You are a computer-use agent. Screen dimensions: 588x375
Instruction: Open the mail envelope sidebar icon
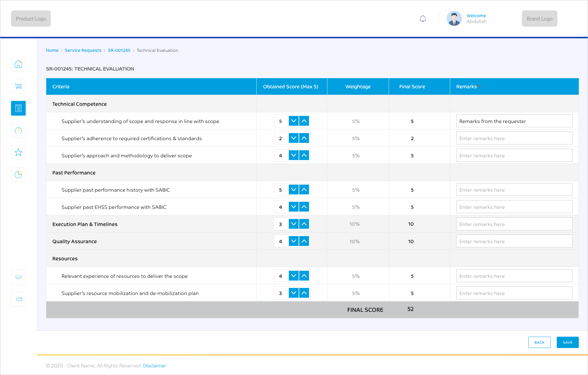(18, 299)
